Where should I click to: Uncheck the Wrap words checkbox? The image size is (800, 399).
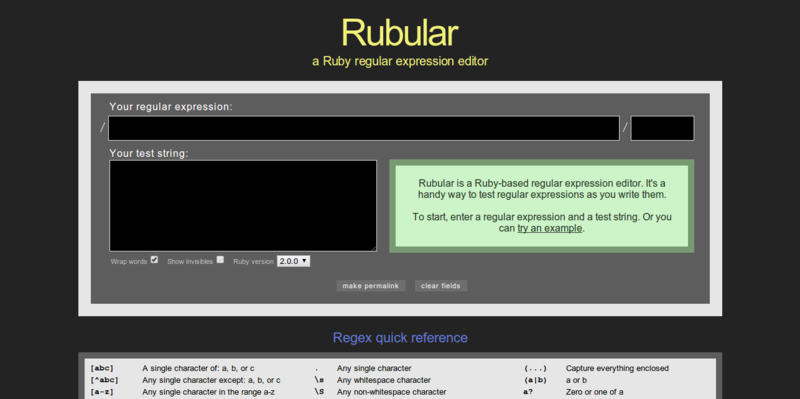(x=154, y=260)
